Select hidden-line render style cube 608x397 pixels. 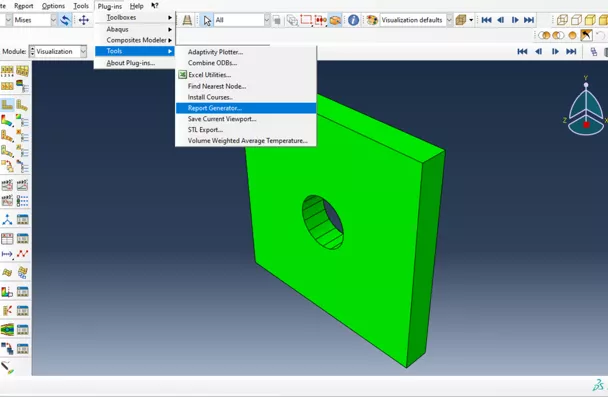(576, 20)
